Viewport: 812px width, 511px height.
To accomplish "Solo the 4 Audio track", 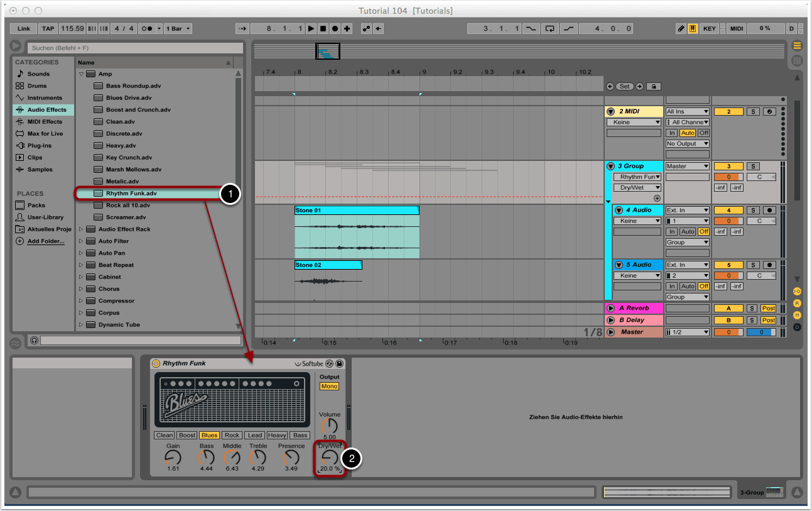I will [x=753, y=210].
